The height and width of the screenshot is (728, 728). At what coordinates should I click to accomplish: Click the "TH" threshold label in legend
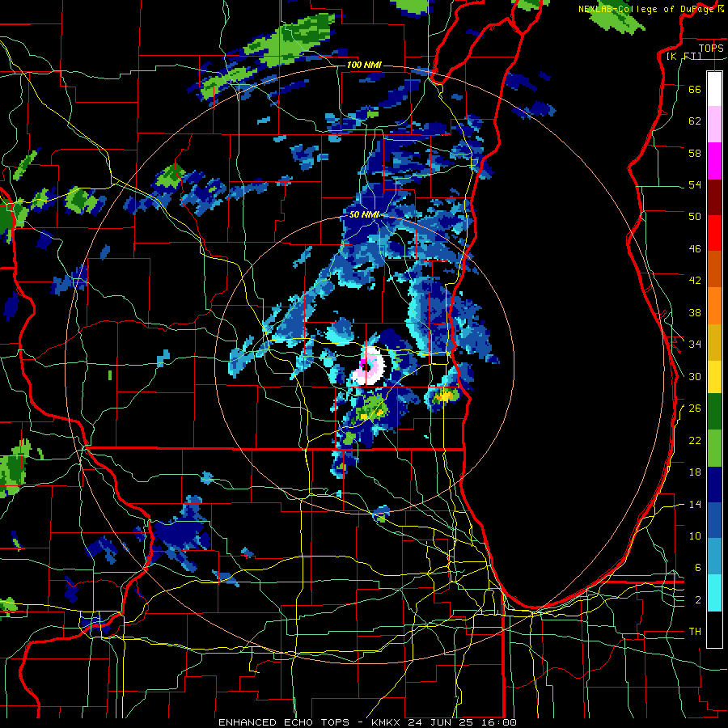click(695, 632)
